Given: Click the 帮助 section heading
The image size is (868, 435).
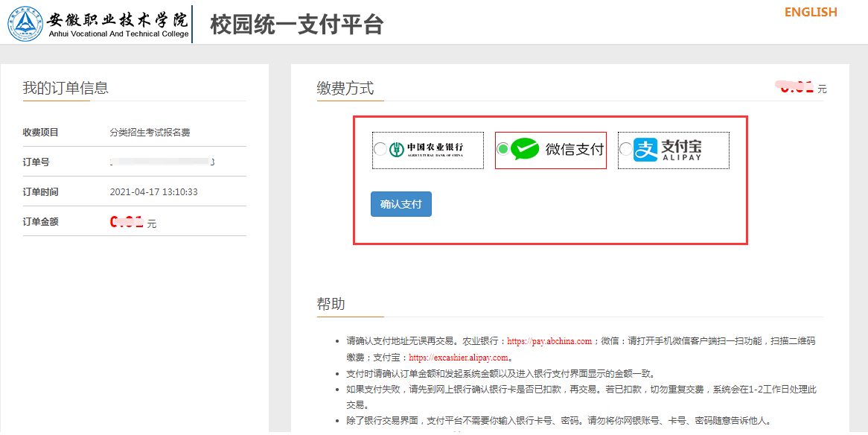Looking at the screenshot, I should click(331, 304).
